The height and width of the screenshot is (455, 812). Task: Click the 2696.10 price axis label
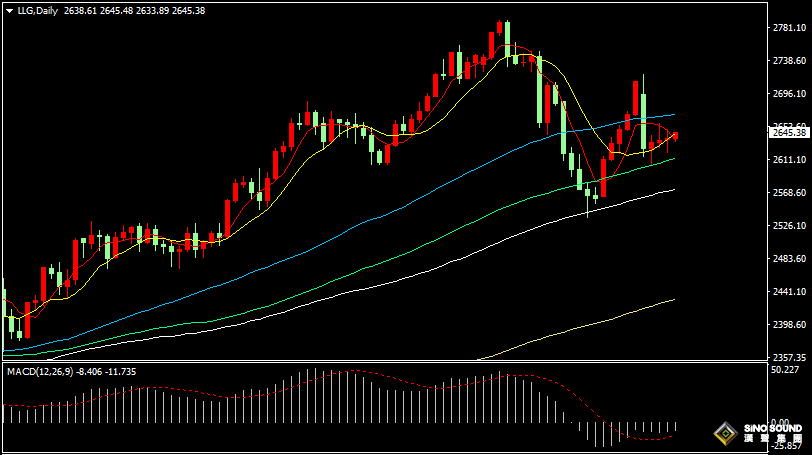(789, 94)
